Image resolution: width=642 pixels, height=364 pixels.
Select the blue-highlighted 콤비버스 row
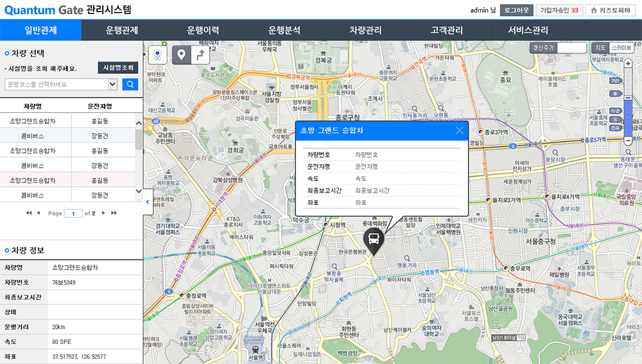[67, 136]
